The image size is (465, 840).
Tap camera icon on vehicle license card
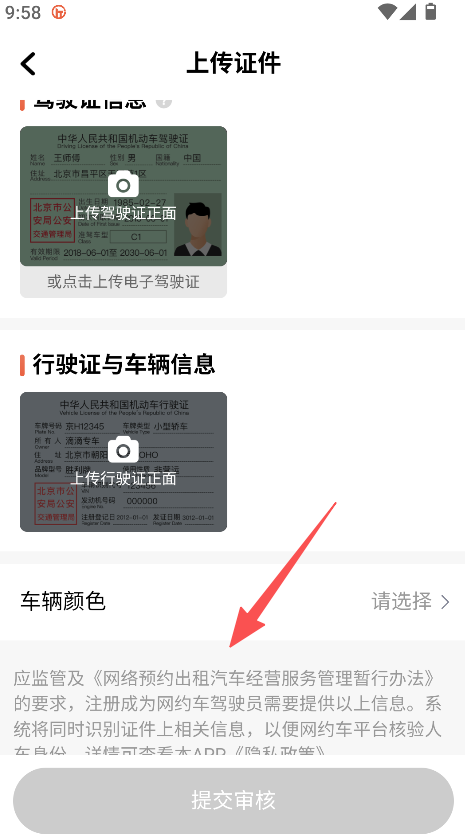pos(123,450)
